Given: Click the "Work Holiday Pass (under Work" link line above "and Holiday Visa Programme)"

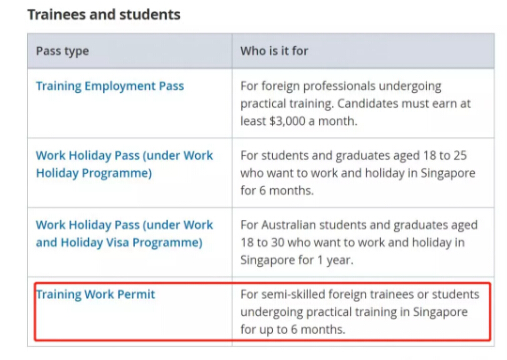Looking at the screenshot, I should [124, 225].
